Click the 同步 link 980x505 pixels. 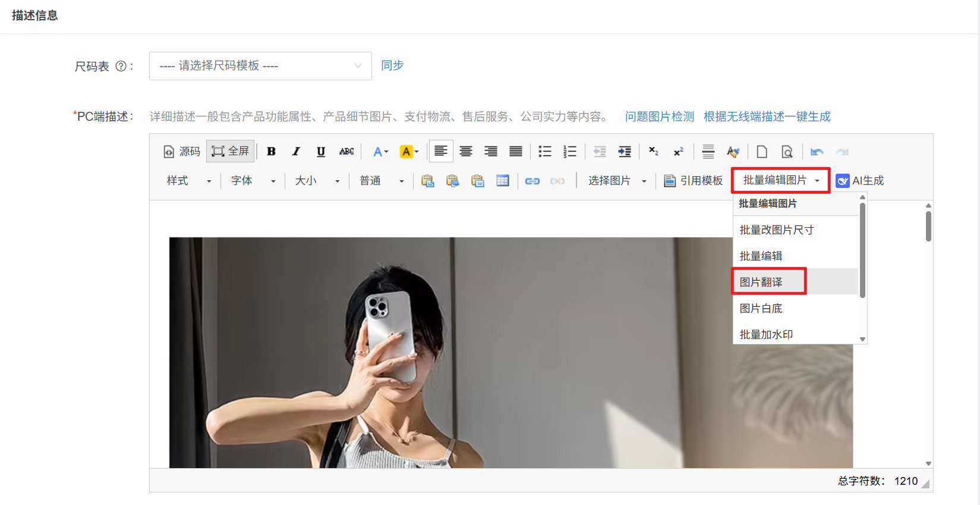(x=392, y=65)
